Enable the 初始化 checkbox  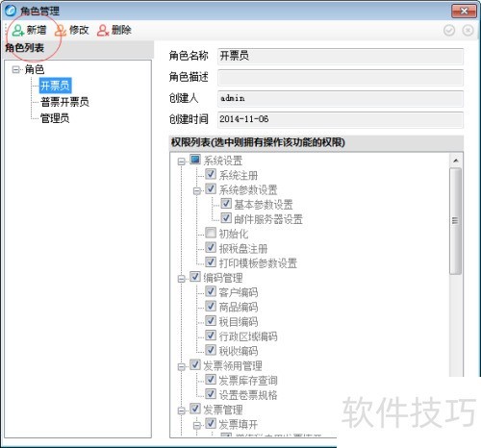(211, 233)
